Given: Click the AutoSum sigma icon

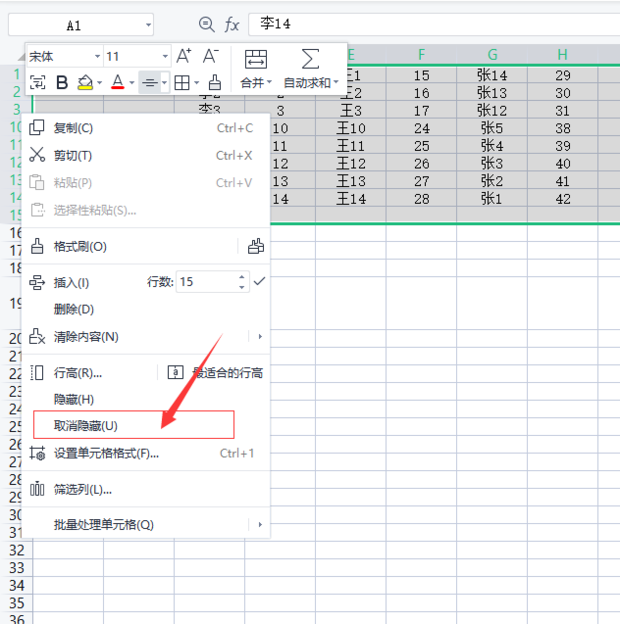Looking at the screenshot, I should click(x=311, y=59).
